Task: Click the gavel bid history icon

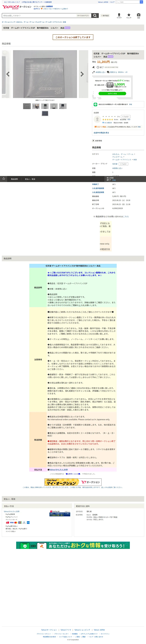Action: [x=93, y=67]
